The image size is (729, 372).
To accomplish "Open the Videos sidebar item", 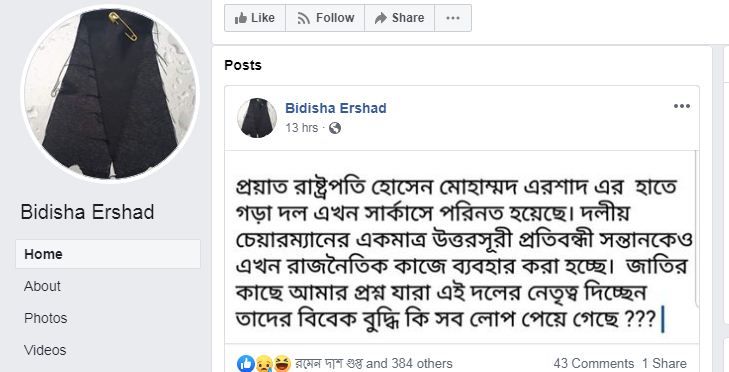I will pyautogui.click(x=45, y=350).
